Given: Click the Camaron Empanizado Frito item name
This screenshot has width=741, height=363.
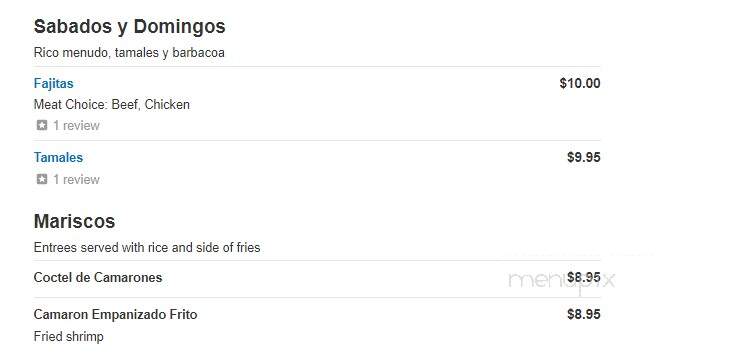Looking at the screenshot, I should click(x=115, y=315).
